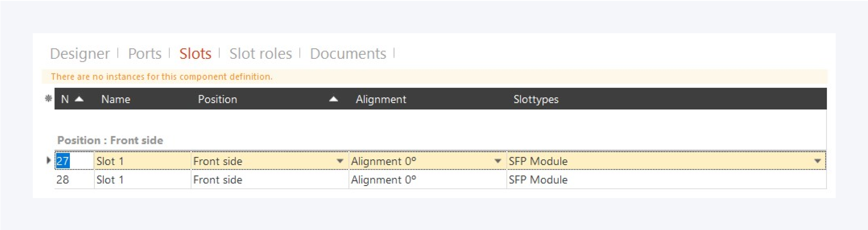Image resolution: width=868 pixels, height=230 pixels.
Task: Switch to the Designer tab
Action: (80, 54)
